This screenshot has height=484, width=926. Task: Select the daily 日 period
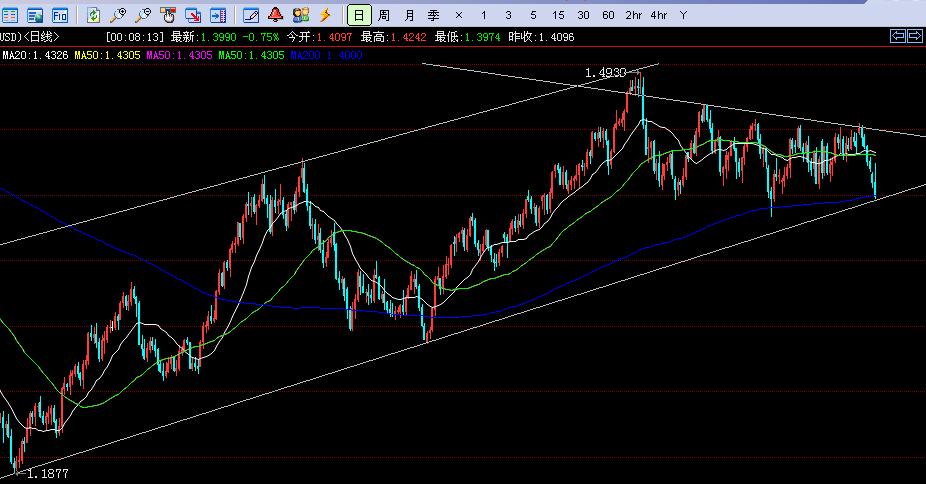click(359, 15)
